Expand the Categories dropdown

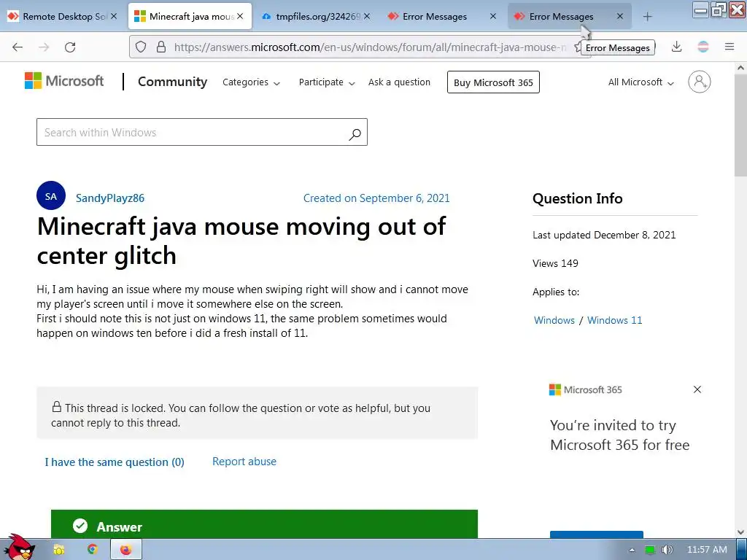251,82
